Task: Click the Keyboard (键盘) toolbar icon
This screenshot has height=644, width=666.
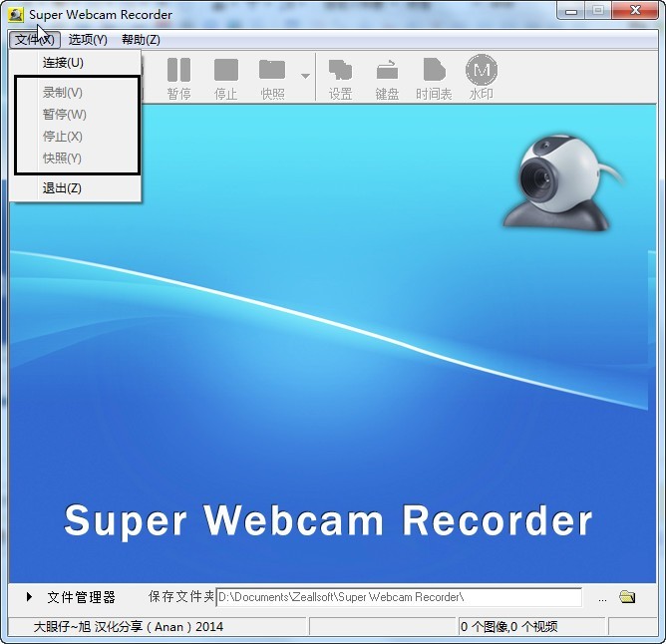Action: pos(387,79)
